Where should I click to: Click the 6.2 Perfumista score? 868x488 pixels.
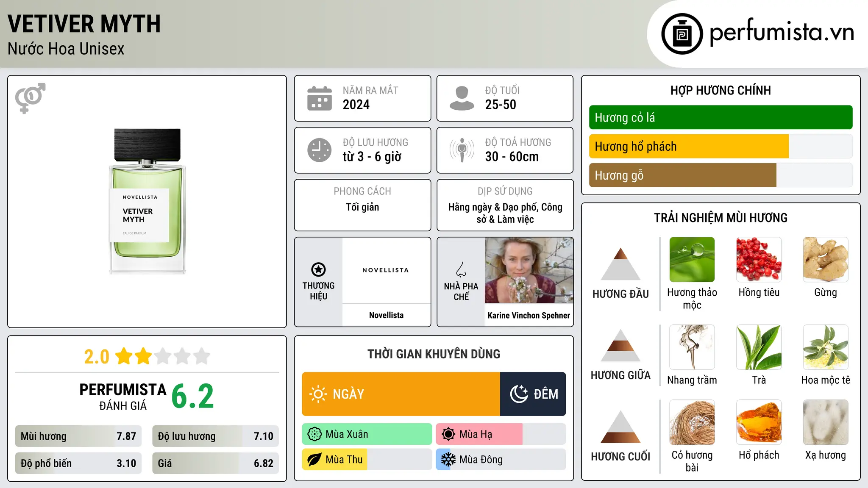click(x=193, y=396)
